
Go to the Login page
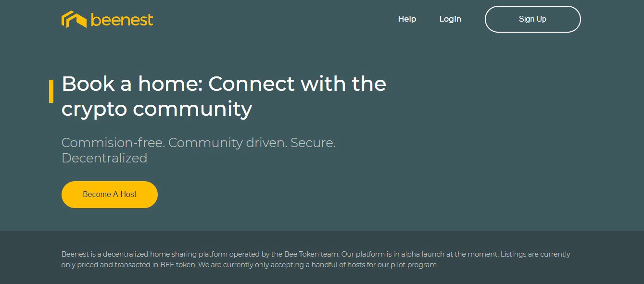[x=450, y=19]
